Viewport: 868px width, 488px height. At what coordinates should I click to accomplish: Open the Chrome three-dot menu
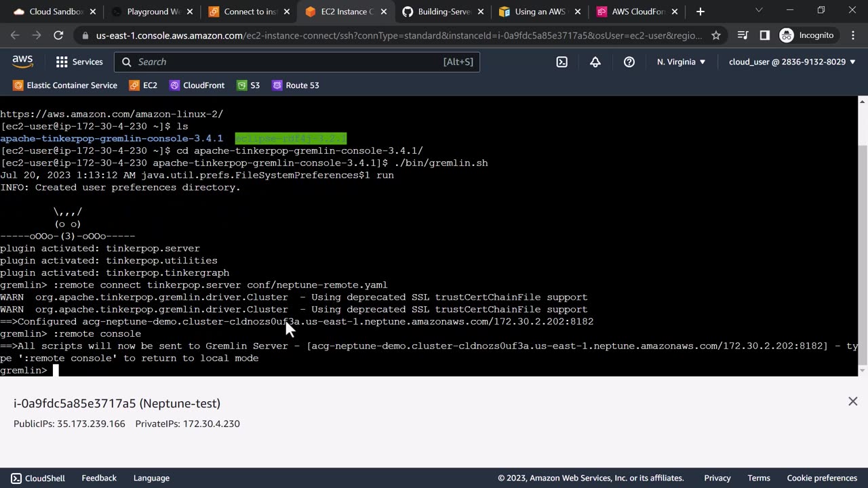pos(852,35)
